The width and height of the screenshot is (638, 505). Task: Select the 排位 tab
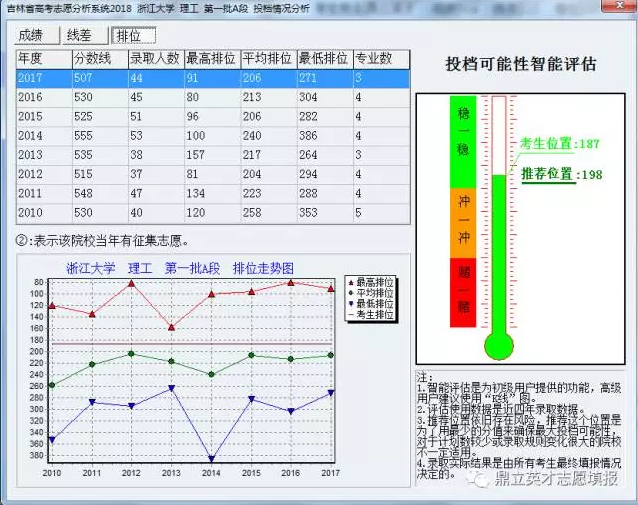[133, 36]
